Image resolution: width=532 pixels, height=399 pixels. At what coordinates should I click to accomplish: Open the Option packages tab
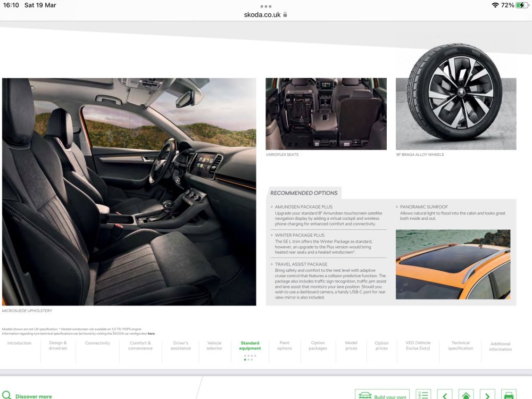coord(318,345)
